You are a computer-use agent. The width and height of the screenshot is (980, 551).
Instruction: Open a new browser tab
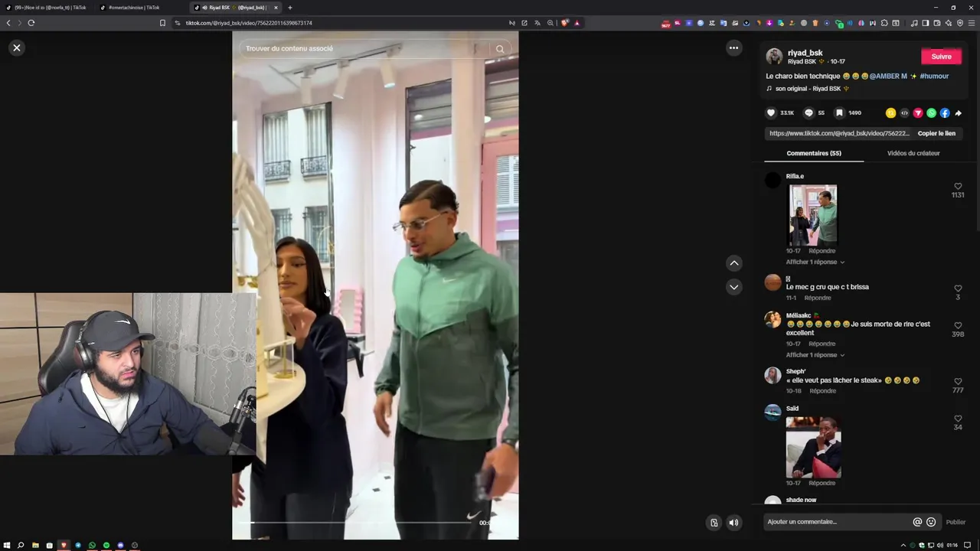click(289, 8)
